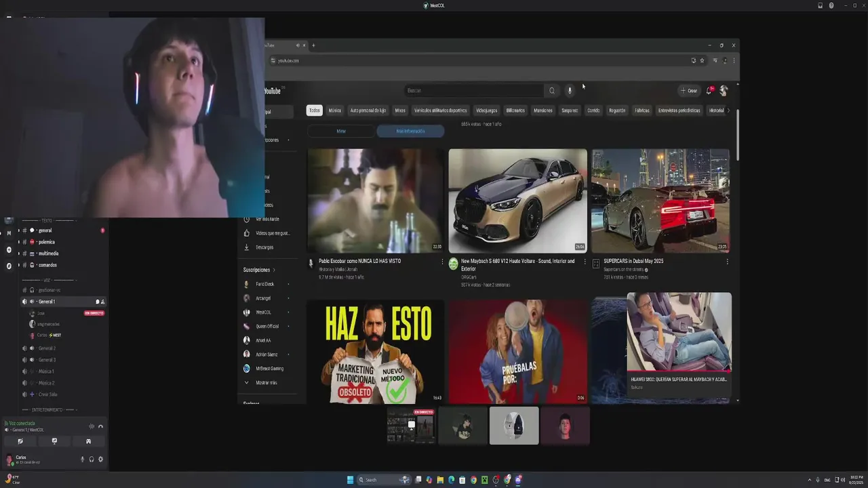
Task: Open the WestCOL subscription channel
Action: 263,312
